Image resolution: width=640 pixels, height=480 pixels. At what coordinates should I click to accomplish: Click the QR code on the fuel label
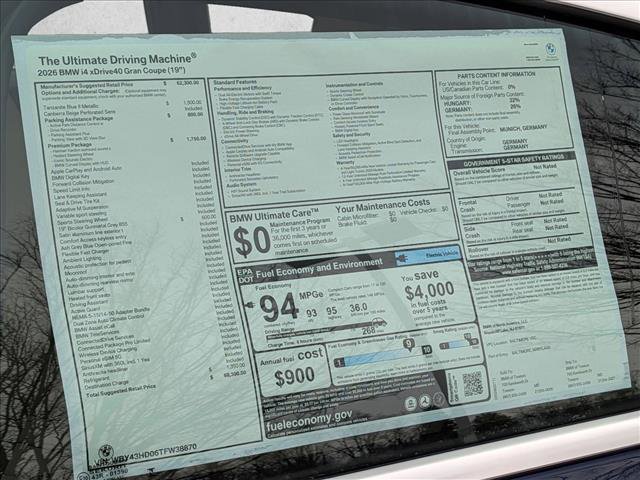tap(473, 384)
